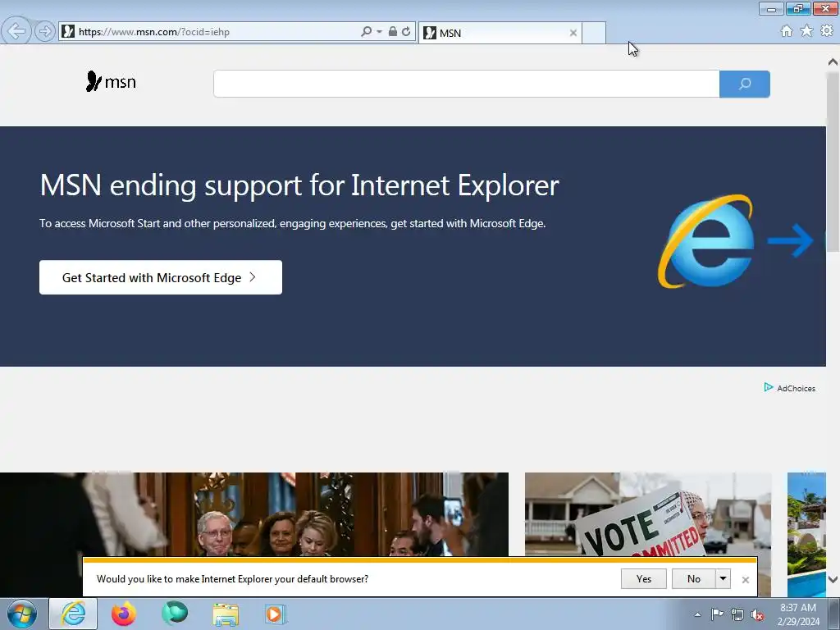Refresh the page with the reload icon

click(406, 32)
